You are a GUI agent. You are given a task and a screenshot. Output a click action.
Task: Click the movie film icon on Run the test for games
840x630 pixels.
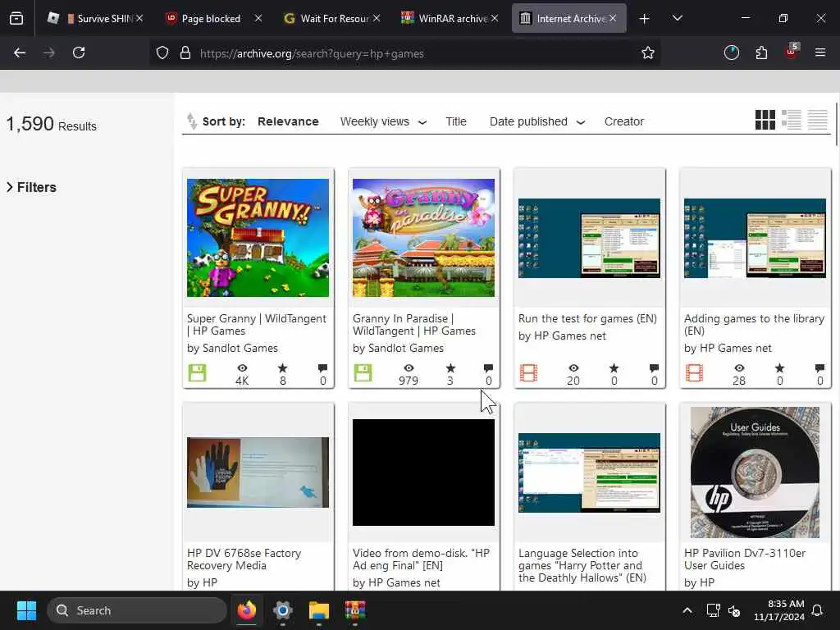pos(528,373)
